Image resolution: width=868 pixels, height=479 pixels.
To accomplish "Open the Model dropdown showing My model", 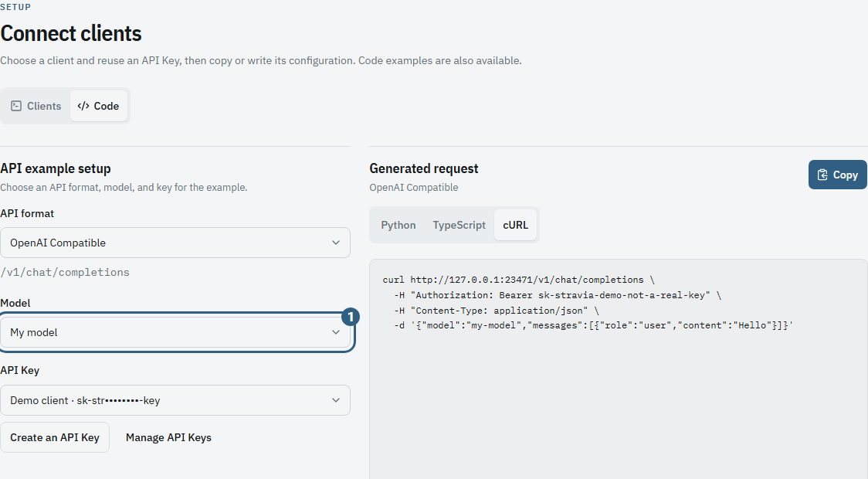I will (x=175, y=332).
